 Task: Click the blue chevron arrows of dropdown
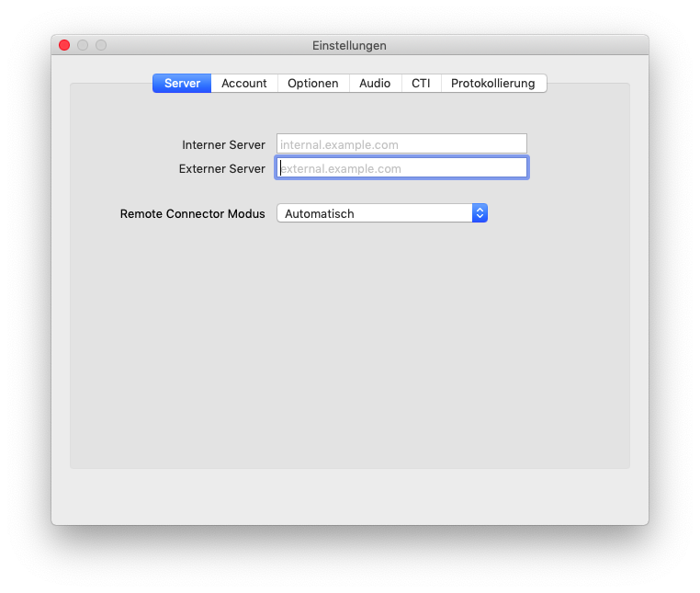[480, 213]
